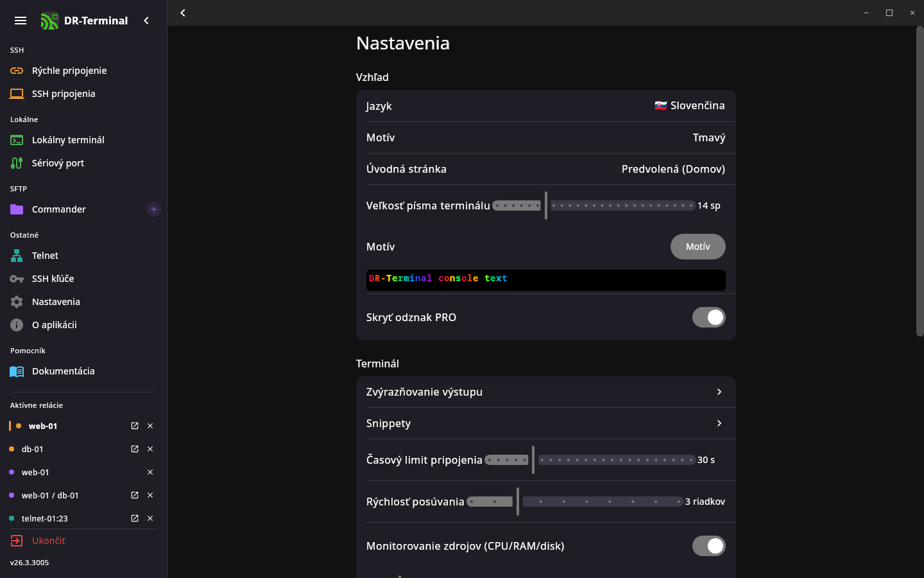Click the Rýchle pripojenie link icon
Viewport: 924px width, 578px height.
17,71
